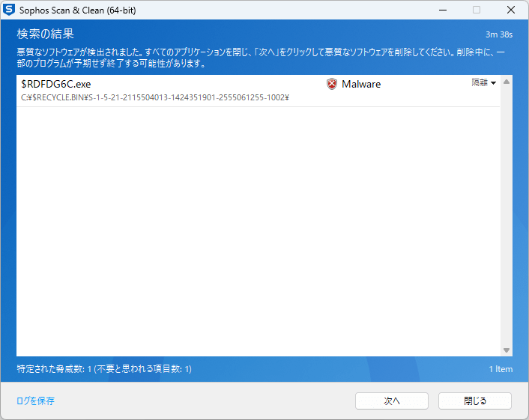Click the scrollbar up arrow
Screen dimensions: 529x420
[507, 82]
